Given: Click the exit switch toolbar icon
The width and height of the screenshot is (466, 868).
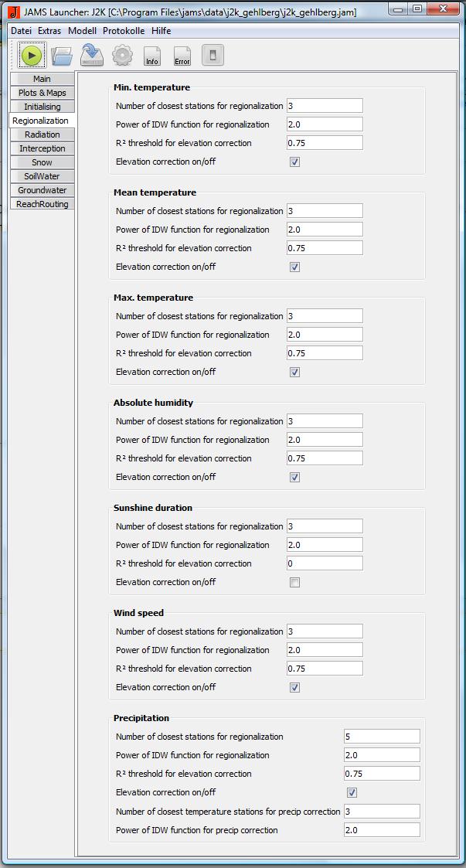Looking at the screenshot, I should pos(213,56).
